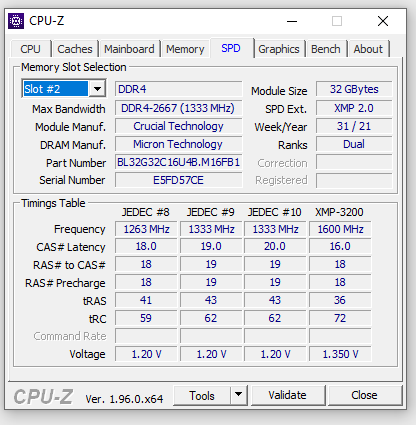Click the empty Correction field
The width and height of the screenshot is (416, 425).
coord(354,162)
